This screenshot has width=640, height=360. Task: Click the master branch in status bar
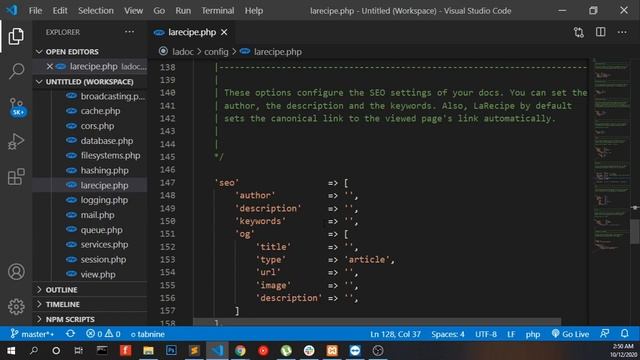pyautogui.click(x=32, y=334)
